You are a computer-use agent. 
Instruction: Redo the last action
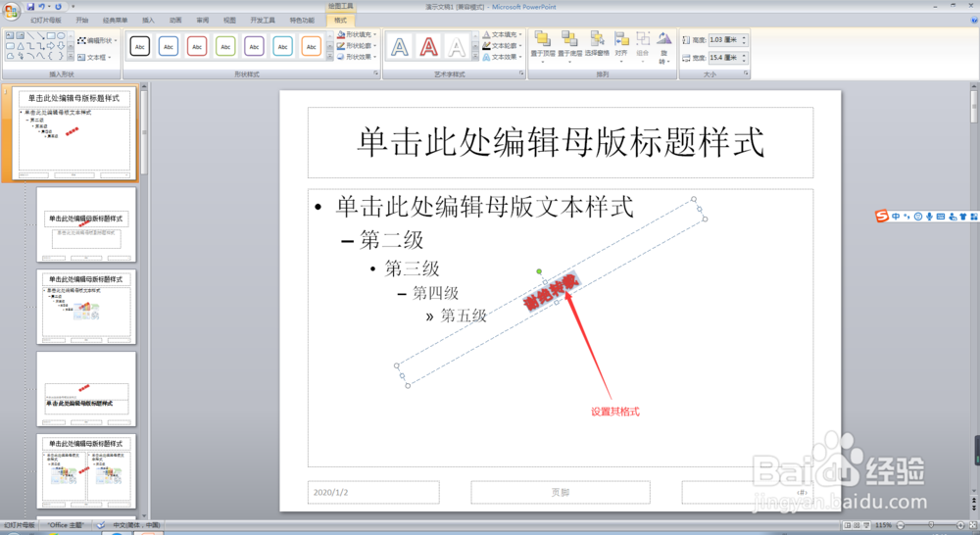tap(58, 6)
